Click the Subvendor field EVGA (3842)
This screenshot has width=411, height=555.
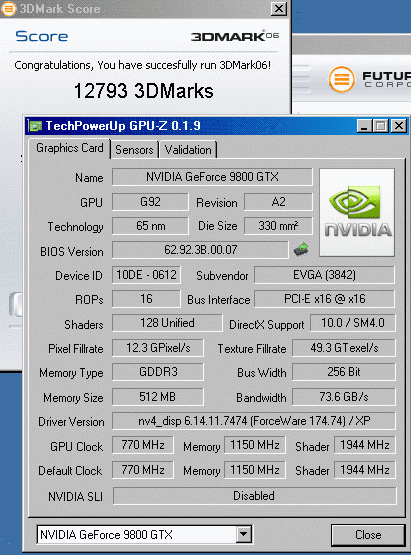(324, 275)
